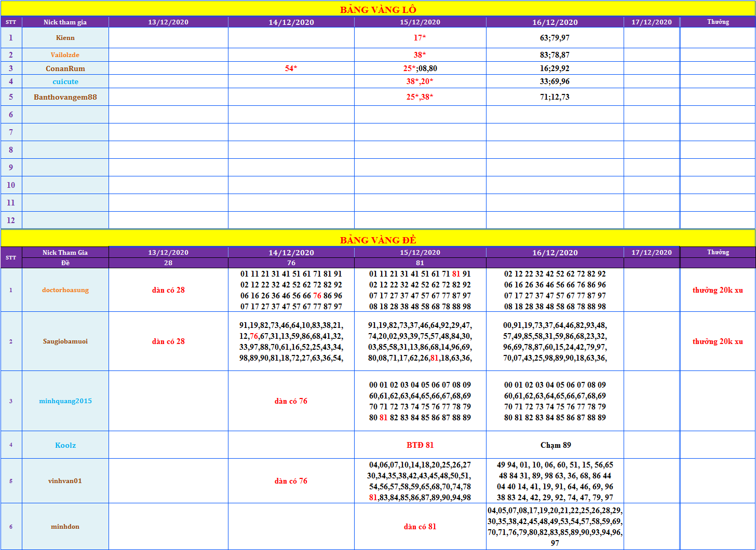Click the Banthovangem88 nickname cell

pos(65,97)
